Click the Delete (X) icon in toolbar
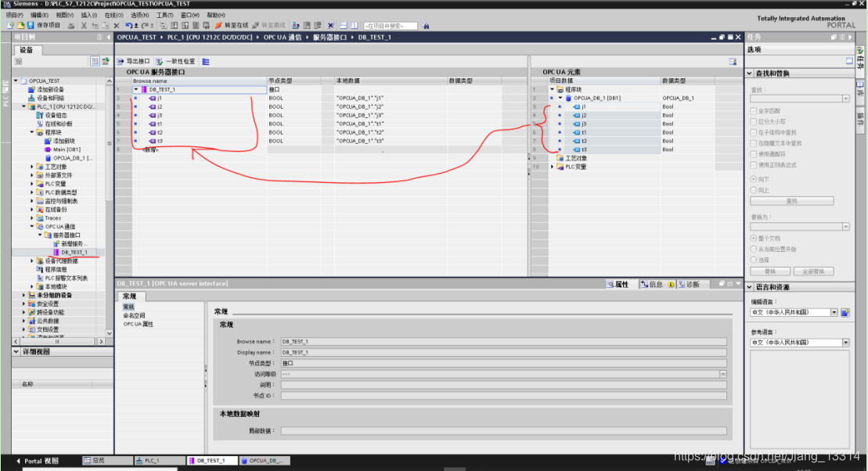 [117, 26]
